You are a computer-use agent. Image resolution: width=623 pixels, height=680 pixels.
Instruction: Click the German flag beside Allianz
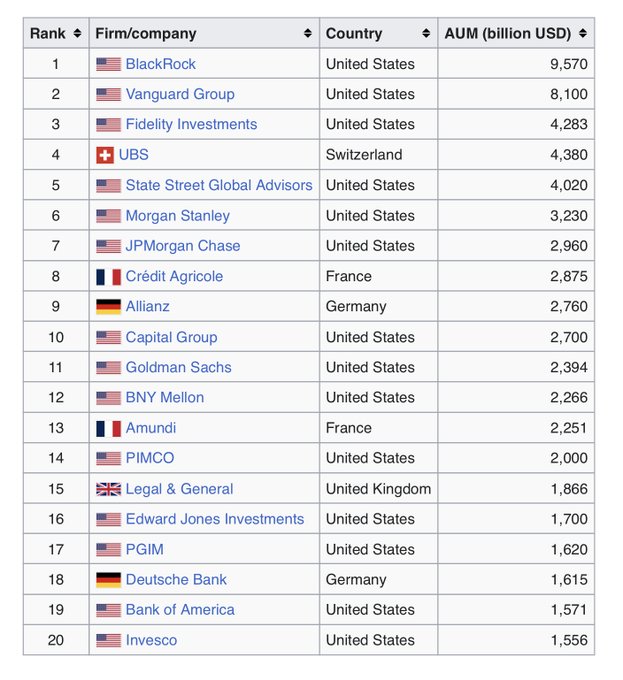108,307
